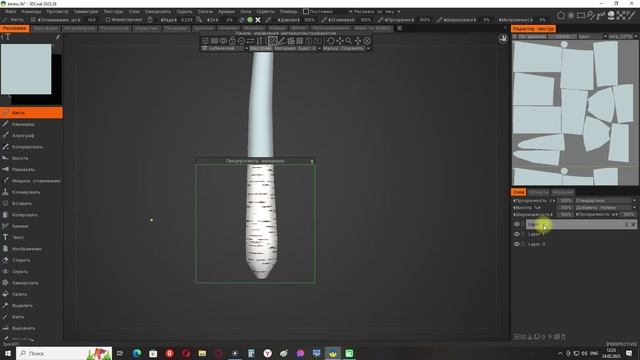Screen dimensions: 640x360
Task: Toggle visibility of Layer 1
Action: [517, 234]
